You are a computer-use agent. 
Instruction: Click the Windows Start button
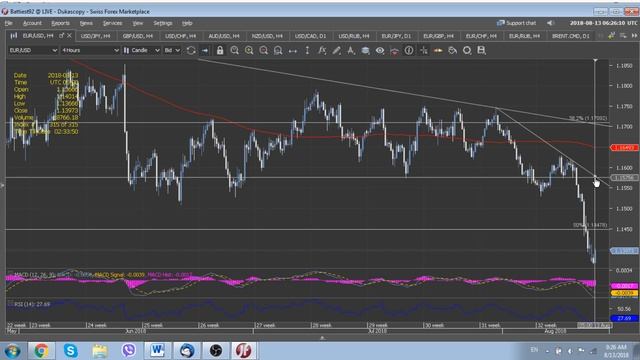tap(13, 351)
